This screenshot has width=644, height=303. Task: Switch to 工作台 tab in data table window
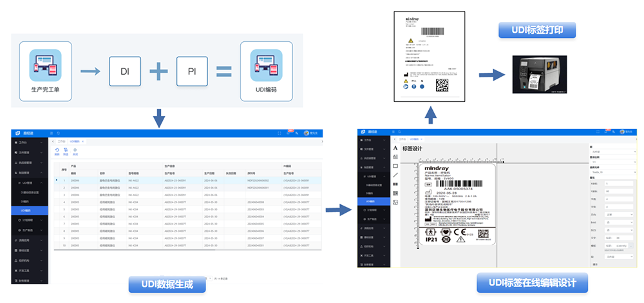(x=61, y=141)
